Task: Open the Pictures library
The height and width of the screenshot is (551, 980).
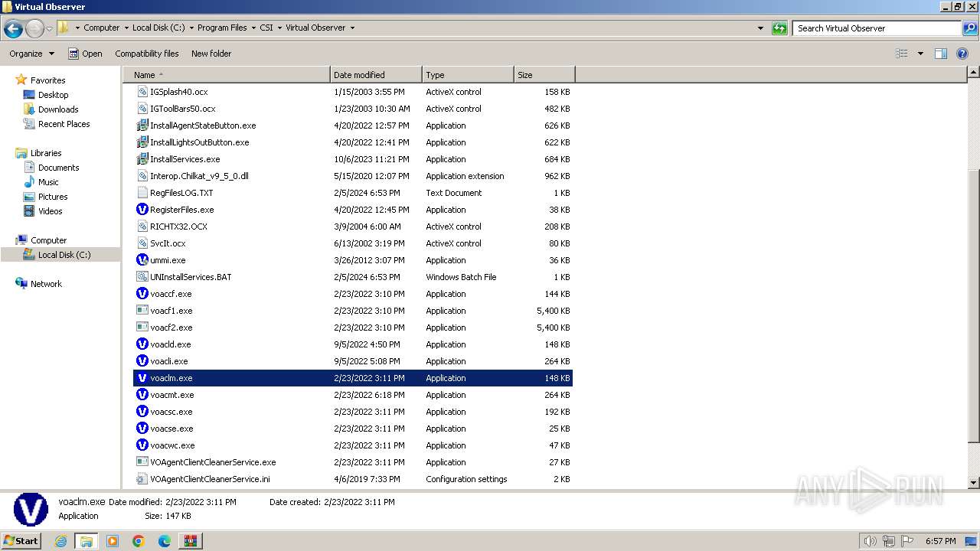Action: click(x=53, y=197)
